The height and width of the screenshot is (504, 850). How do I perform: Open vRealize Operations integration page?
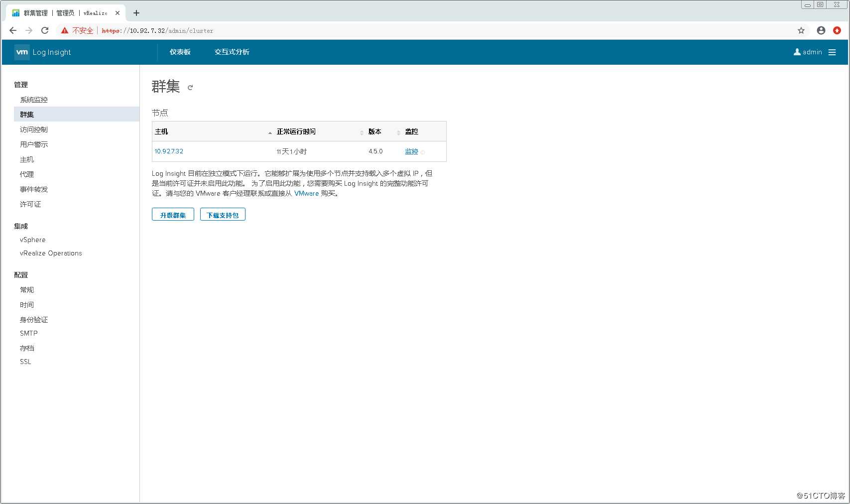tap(51, 253)
